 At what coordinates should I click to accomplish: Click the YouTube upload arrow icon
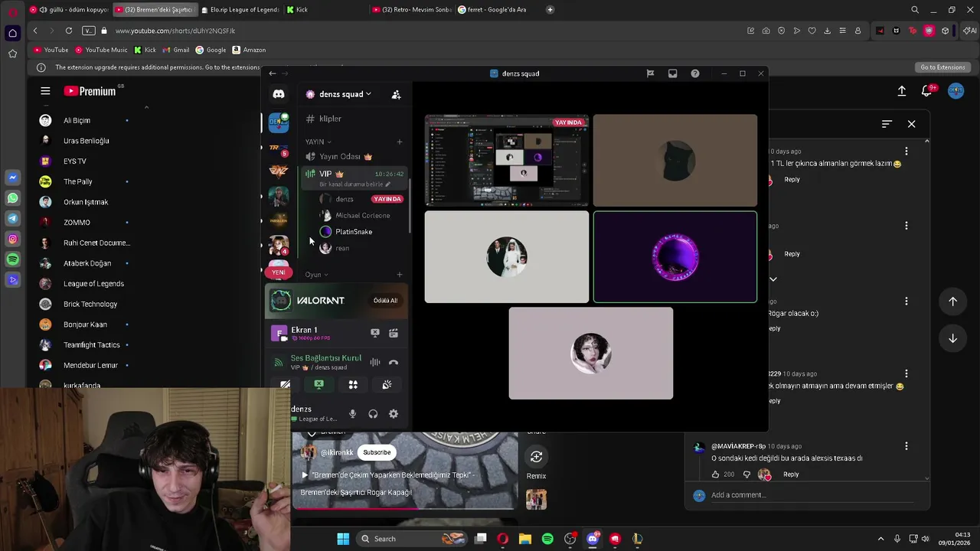coord(902,91)
